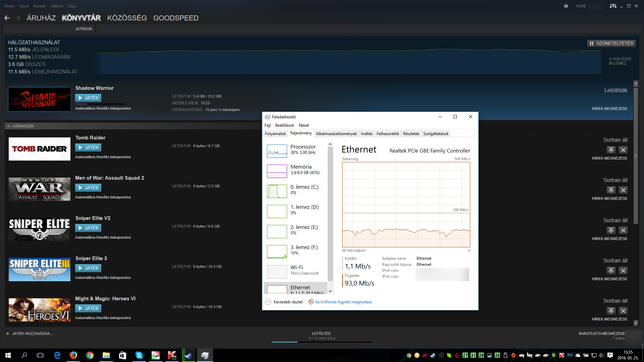Open taskbar search magnifier
Screen dimensions: 644x362
[24, 355]
